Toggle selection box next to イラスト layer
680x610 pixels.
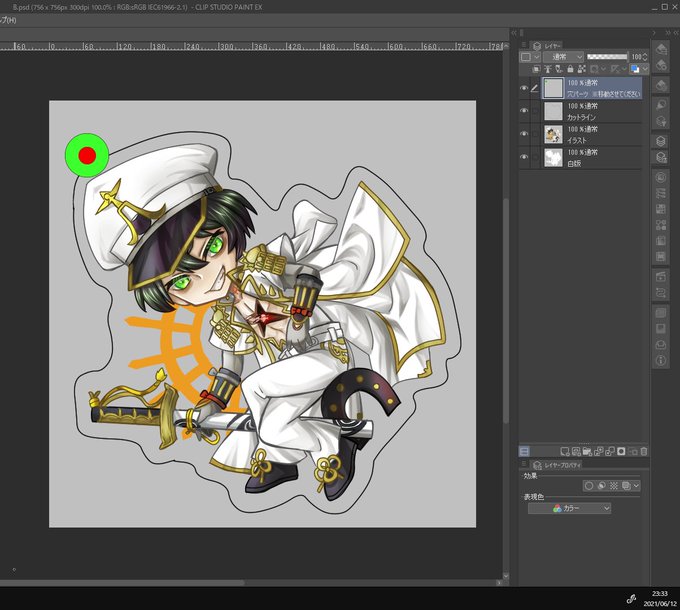tap(535, 134)
